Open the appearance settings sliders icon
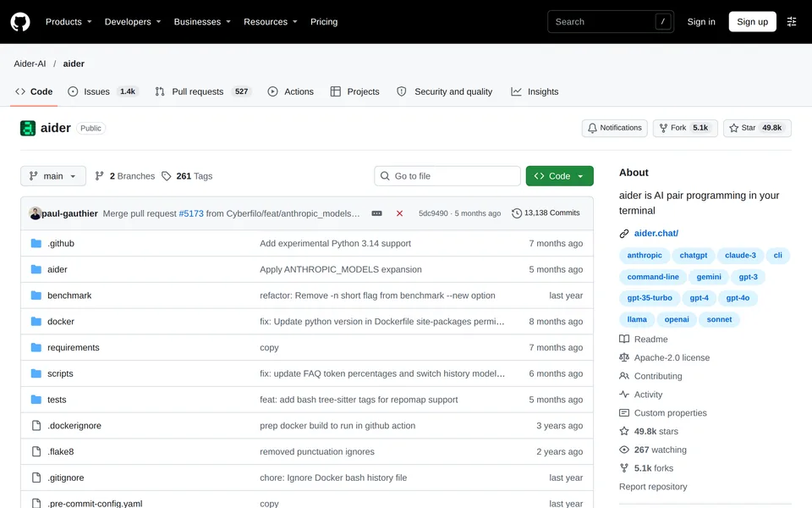 point(792,22)
